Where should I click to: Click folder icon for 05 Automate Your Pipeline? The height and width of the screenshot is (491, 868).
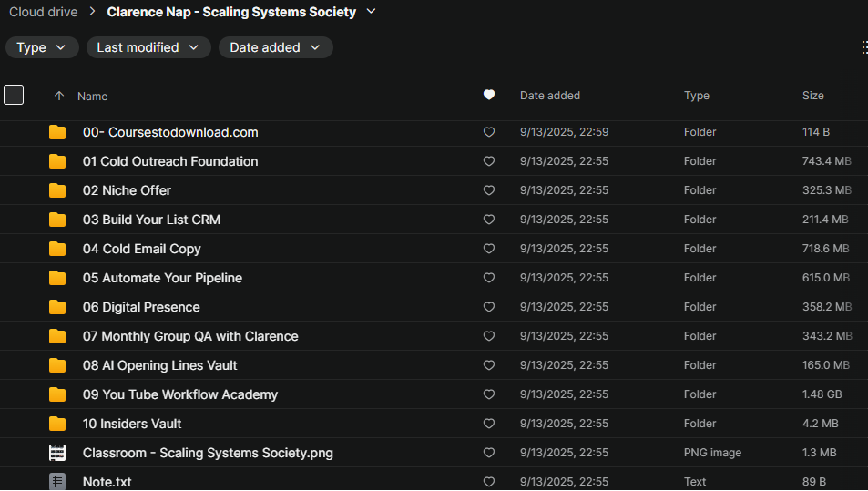(x=57, y=278)
